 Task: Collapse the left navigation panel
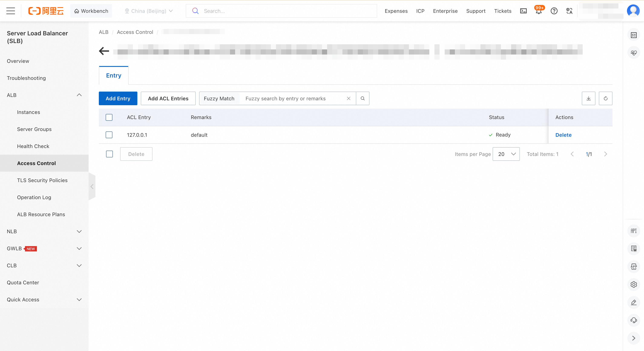click(92, 187)
